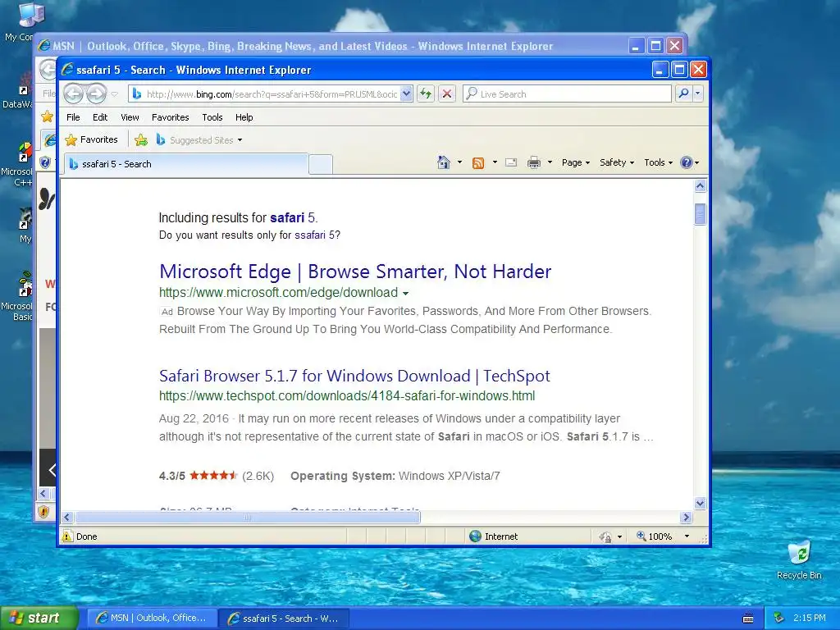Click the Live Search input box
This screenshot has height=630, width=840.
[x=567, y=94]
